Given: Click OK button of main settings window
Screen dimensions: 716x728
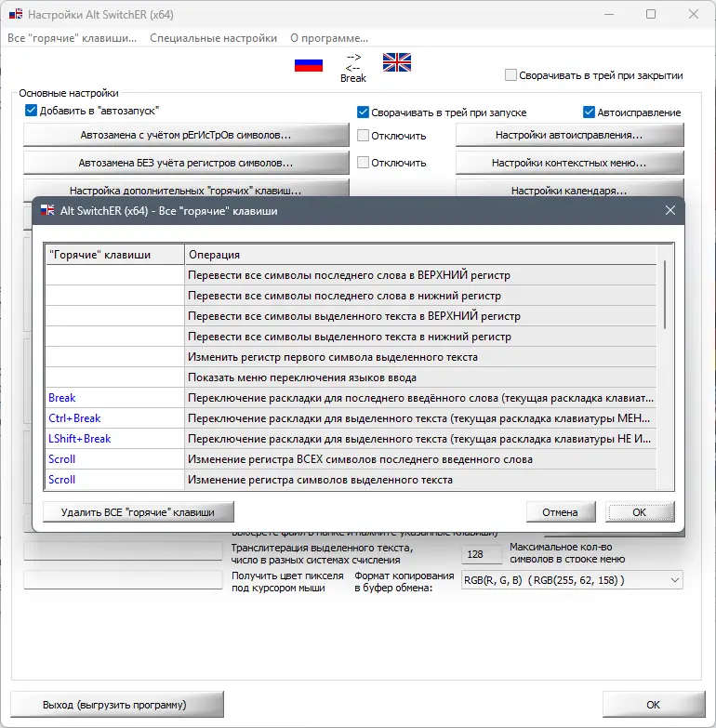Looking at the screenshot, I should [654, 705].
